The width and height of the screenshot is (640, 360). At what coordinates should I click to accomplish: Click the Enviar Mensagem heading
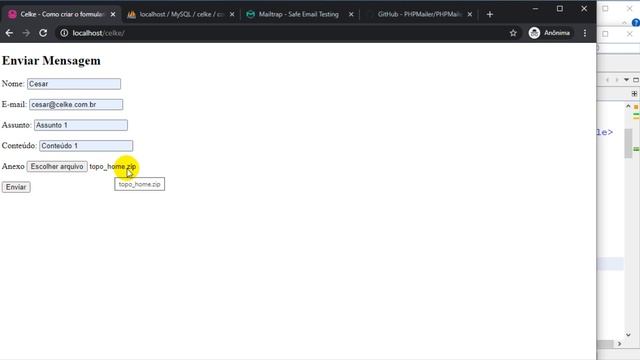pos(51,61)
